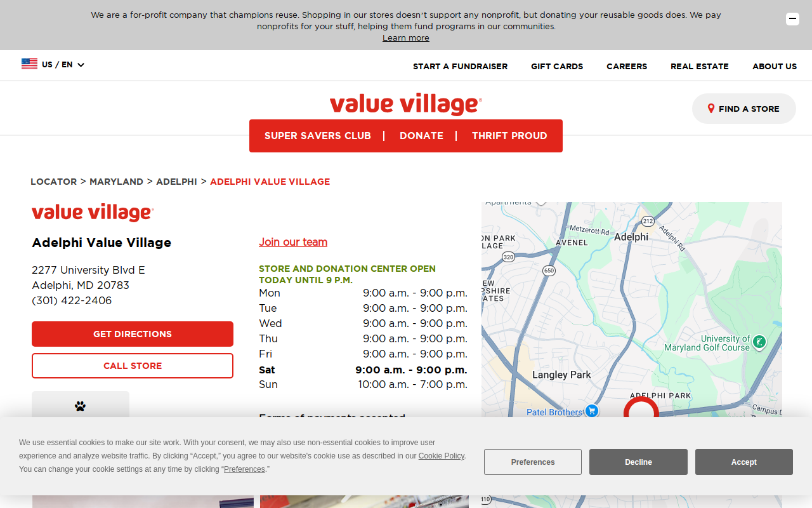Open Preferences link in cookie text
This screenshot has height=508, width=812.
pos(244,469)
